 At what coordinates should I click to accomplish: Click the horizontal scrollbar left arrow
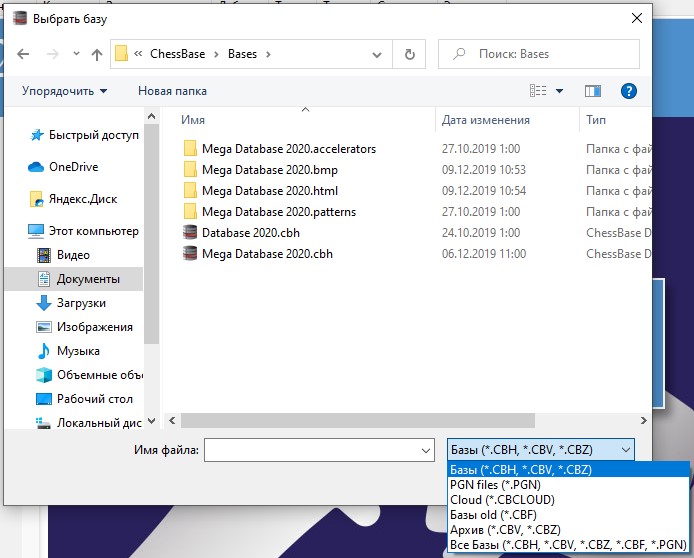[x=172, y=420]
